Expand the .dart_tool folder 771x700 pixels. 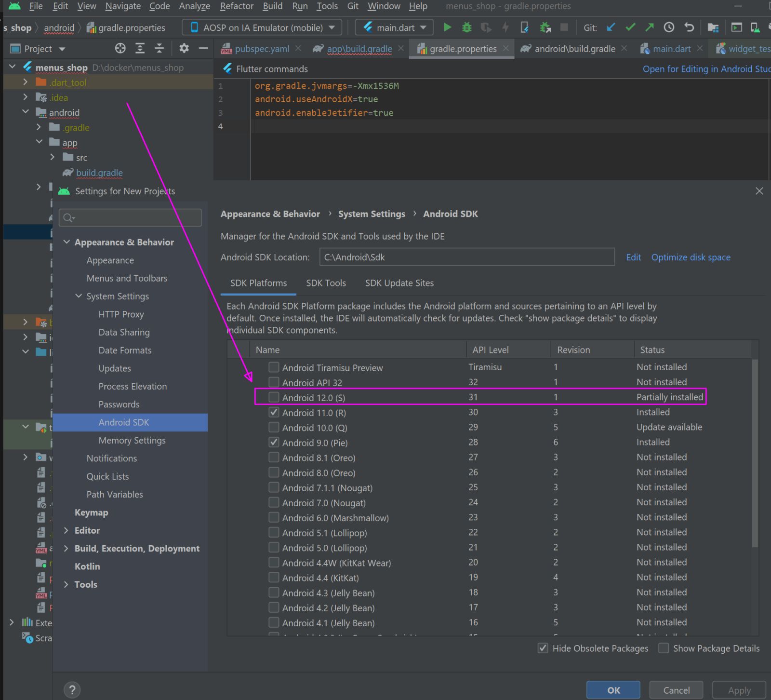(x=26, y=82)
